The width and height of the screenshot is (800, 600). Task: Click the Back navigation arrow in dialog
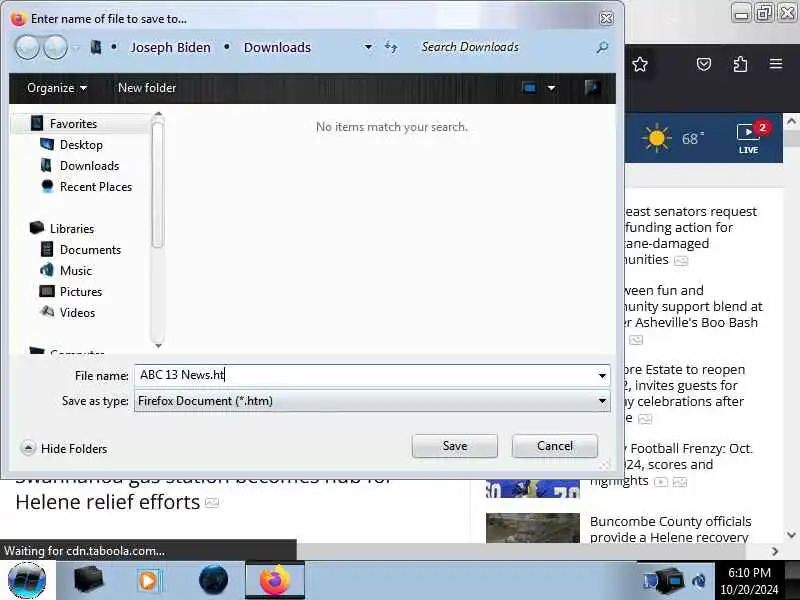click(x=27, y=48)
